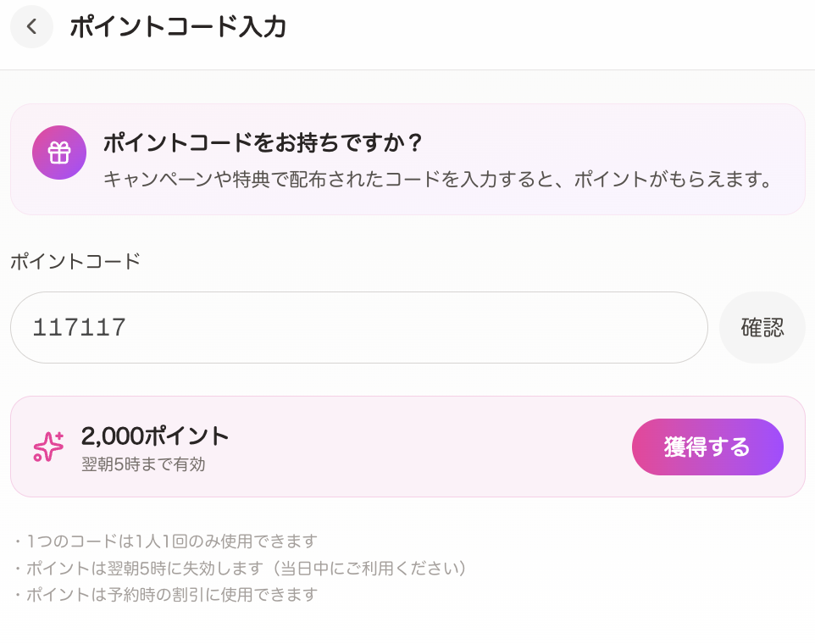Click the 翌朝5時まで有効 expiry text

(143, 464)
